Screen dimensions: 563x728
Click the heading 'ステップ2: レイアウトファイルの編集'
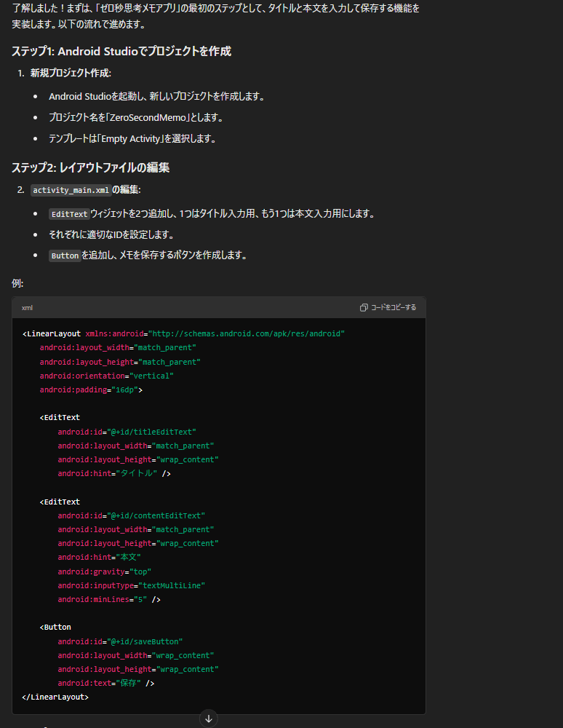coord(90,167)
